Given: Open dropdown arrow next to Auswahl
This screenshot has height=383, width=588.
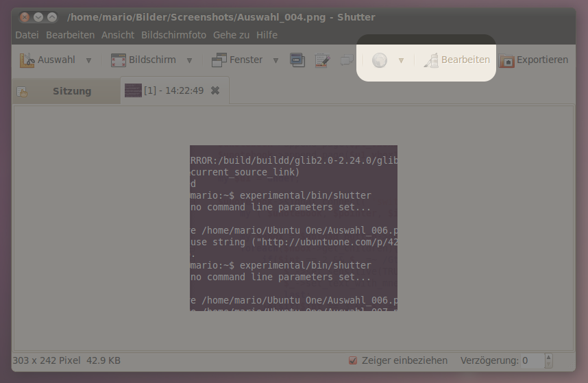Looking at the screenshot, I should (x=89, y=60).
